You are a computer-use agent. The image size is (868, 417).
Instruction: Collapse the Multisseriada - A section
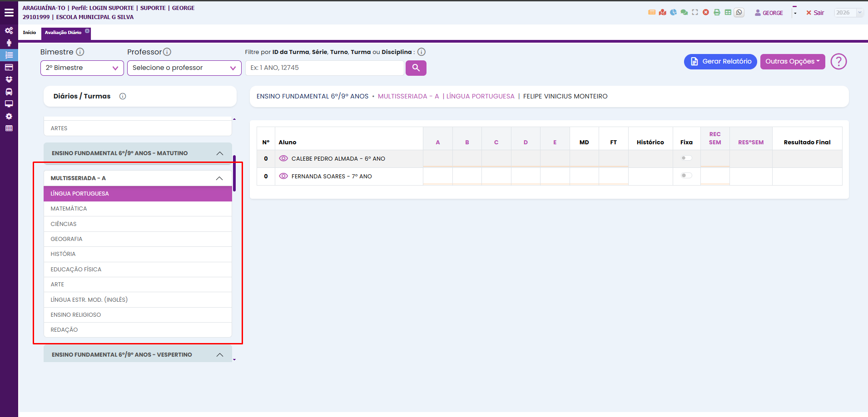[219, 178]
